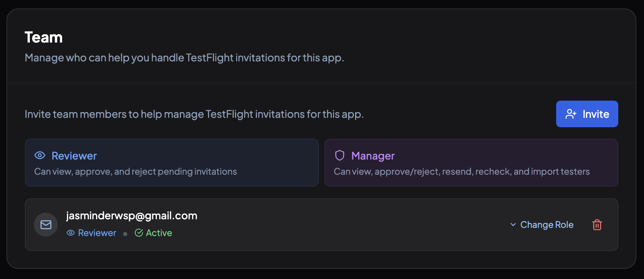Expand the Change Role chevron arrow
This screenshot has height=279, width=644.
click(x=513, y=225)
